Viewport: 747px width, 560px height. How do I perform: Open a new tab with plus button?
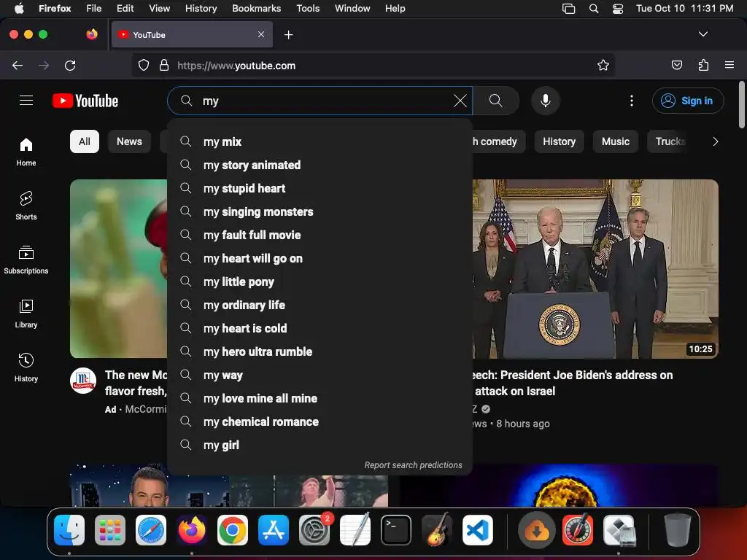[x=288, y=35]
